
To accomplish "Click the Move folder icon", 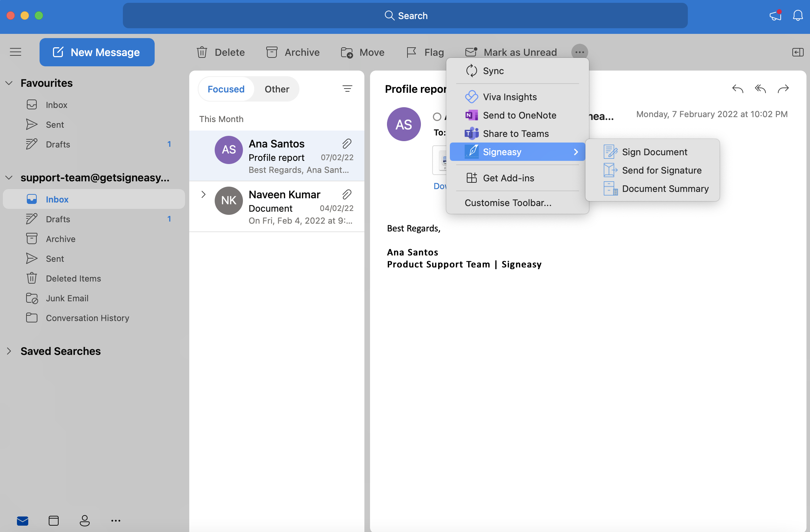I will tap(347, 52).
